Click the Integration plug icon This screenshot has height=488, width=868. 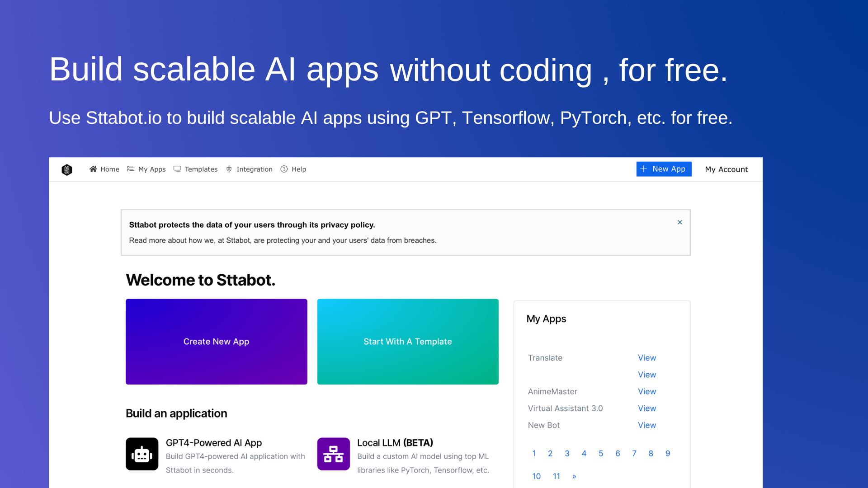click(x=229, y=169)
